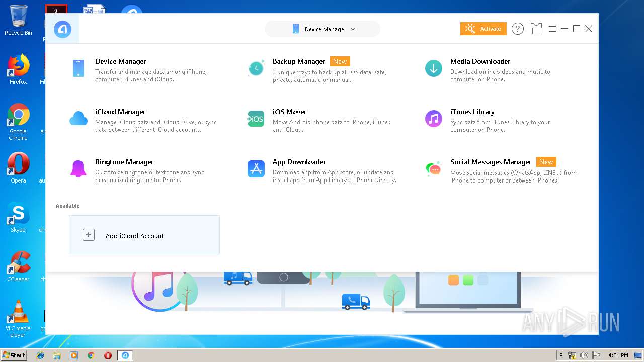
Task: Open the iOS Mover icon
Action: tap(256, 119)
